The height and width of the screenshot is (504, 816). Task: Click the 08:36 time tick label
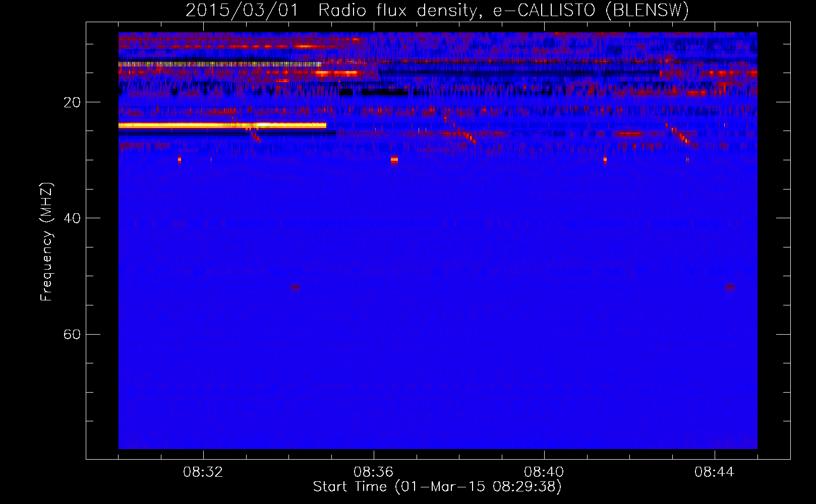coord(374,472)
